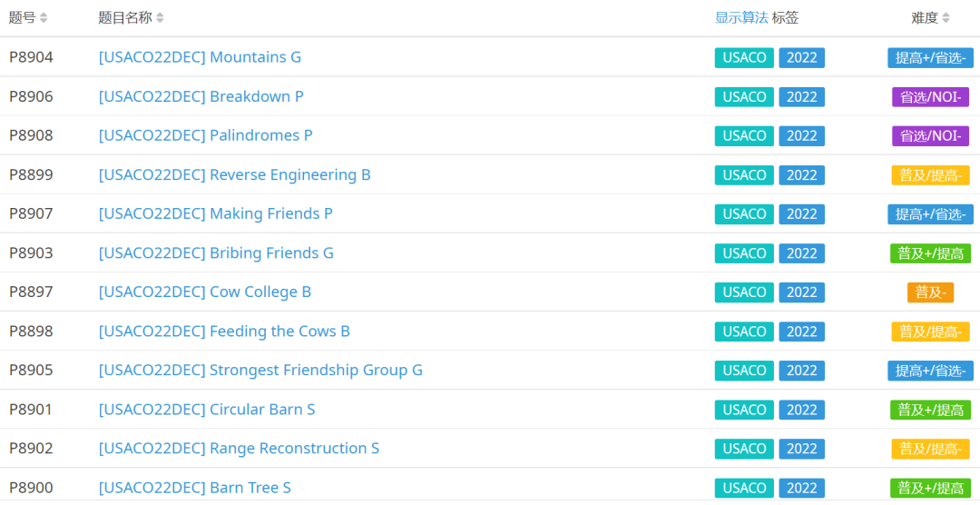
Task: Open Barn Tree S problem
Action: 194,488
